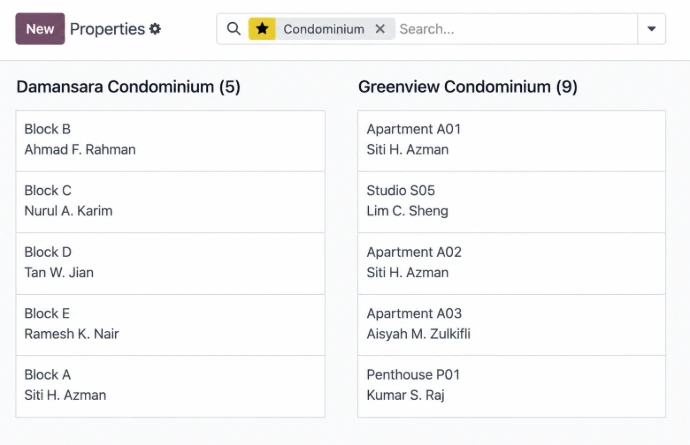The width and height of the screenshot is (690, 445).
Task: Open the Block A card by Siti H. Azman
Action: (x=170, y=386)
